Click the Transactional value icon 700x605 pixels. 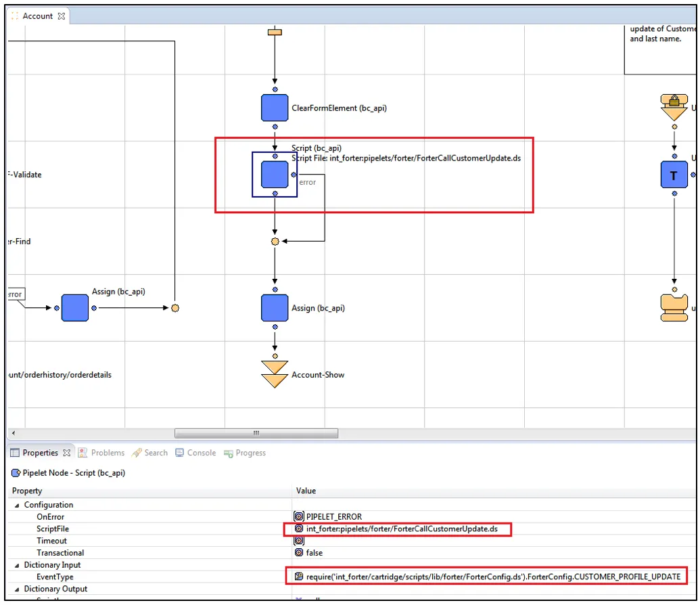coord(299,553)
